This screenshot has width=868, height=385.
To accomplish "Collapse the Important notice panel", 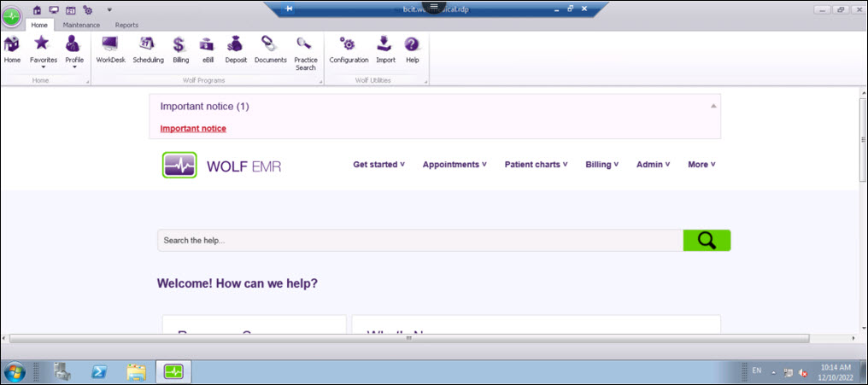I will 713,106.
